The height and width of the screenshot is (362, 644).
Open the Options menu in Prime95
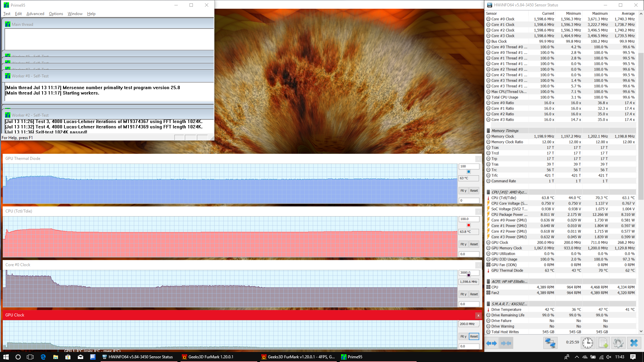(56, 14)
